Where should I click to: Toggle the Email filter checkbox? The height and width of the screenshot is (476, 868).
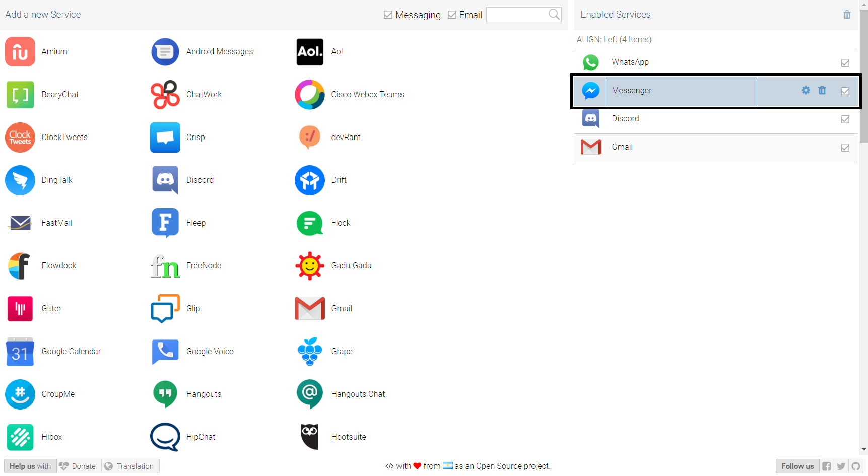pyautogui.click(x=452, y=15)
